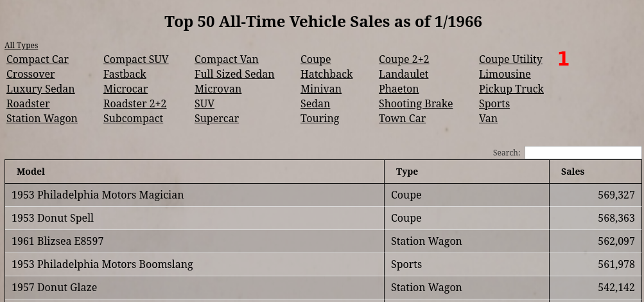The image size is (644, 302).
Task: Select the Pickup Truck filter
Action: [511, 89]
